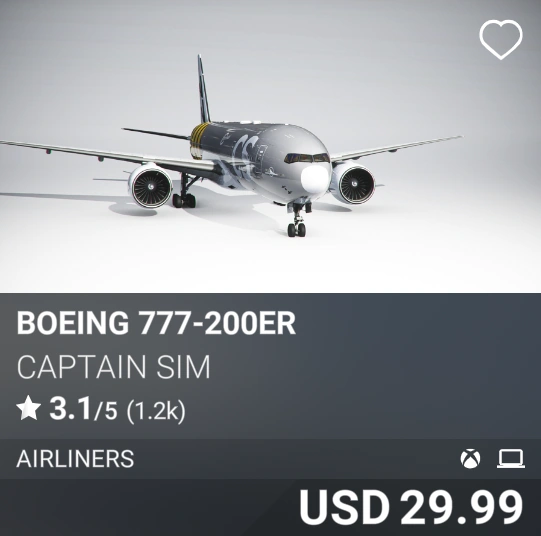Click the USD currency label

pyautogui.click(x=344, y=507)
